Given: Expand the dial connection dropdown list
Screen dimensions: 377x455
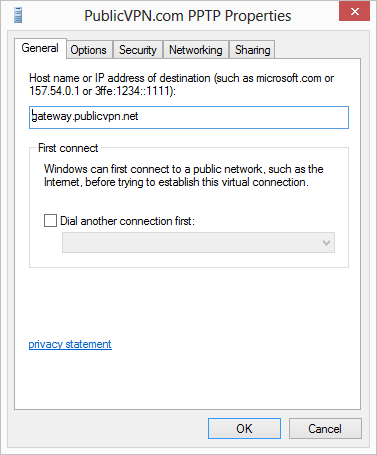Looking at the screenshot, I should point(198,243).
